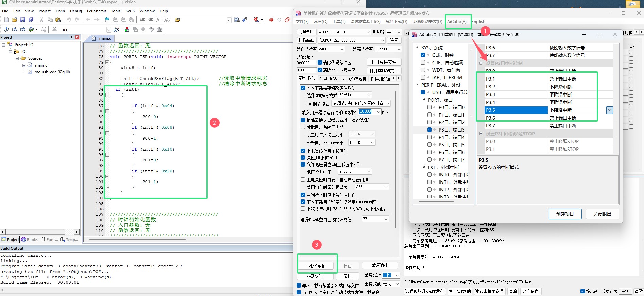
Task: Toggle the CRE auto-tracking checkbox in AiCube tree
Action: click(x=423, y=63)
